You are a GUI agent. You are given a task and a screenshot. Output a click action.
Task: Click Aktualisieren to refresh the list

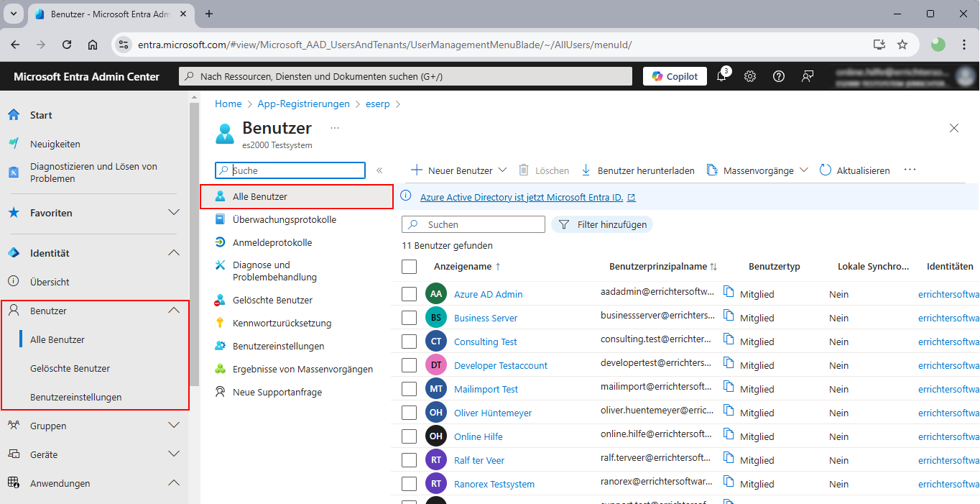pos(854,170)
